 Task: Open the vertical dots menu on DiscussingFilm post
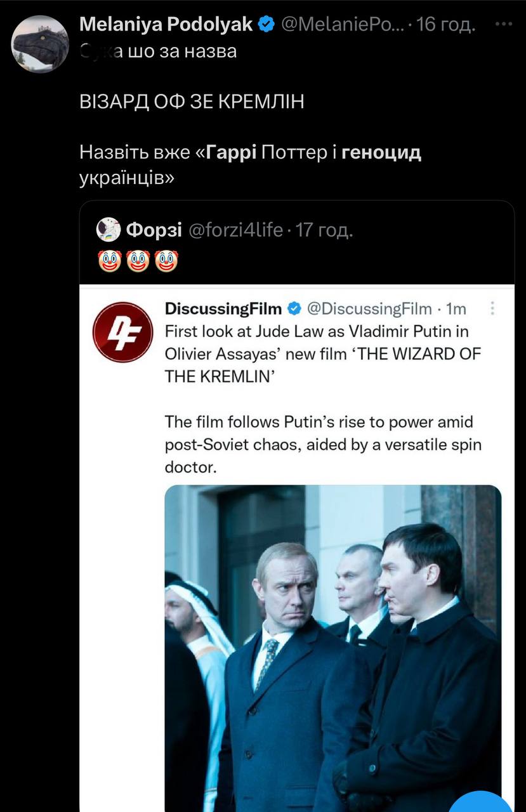coord(494,309)
